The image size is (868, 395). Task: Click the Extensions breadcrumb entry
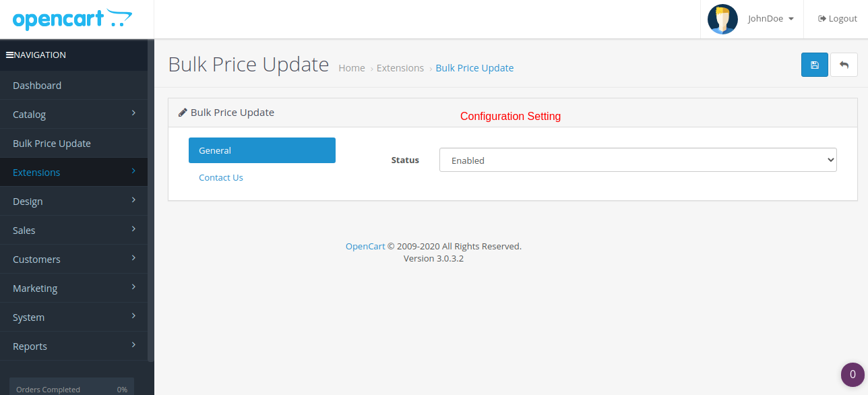pyautogui.click(x=400, y=67)
